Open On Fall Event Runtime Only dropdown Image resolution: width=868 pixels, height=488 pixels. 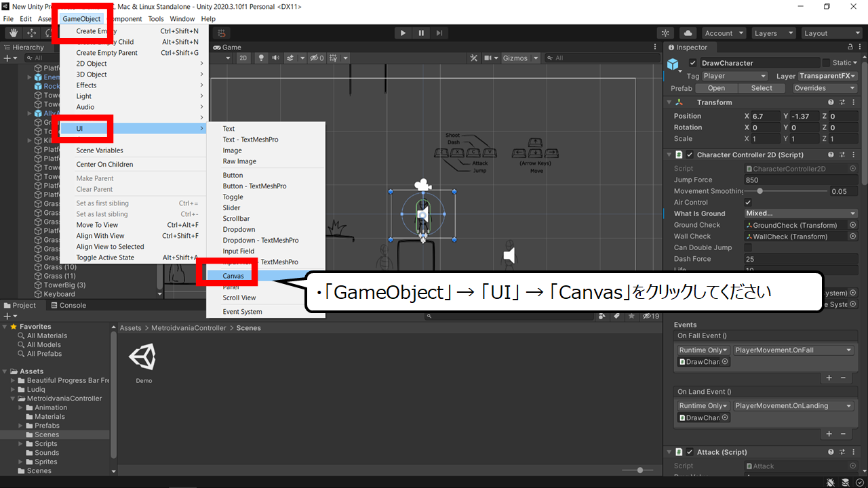(703, 350)
